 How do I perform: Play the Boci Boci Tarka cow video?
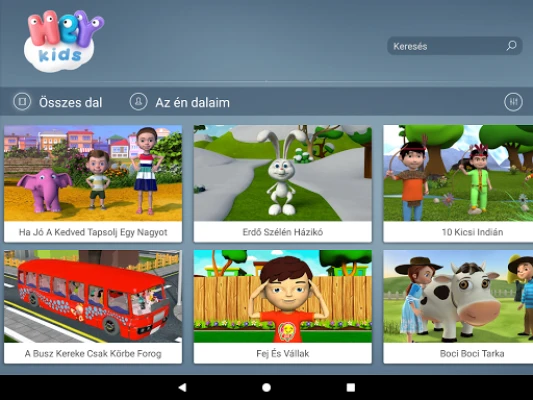[x=458, y=296]
